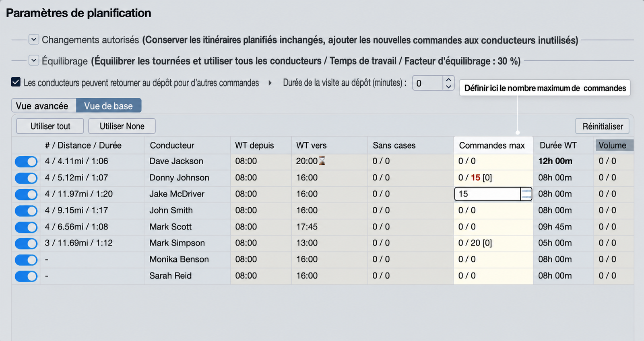The width and height of the screenshot is (644, 341).
Task: Click the right-pointing triangle after depot commands text
Action: pos(270,83)
